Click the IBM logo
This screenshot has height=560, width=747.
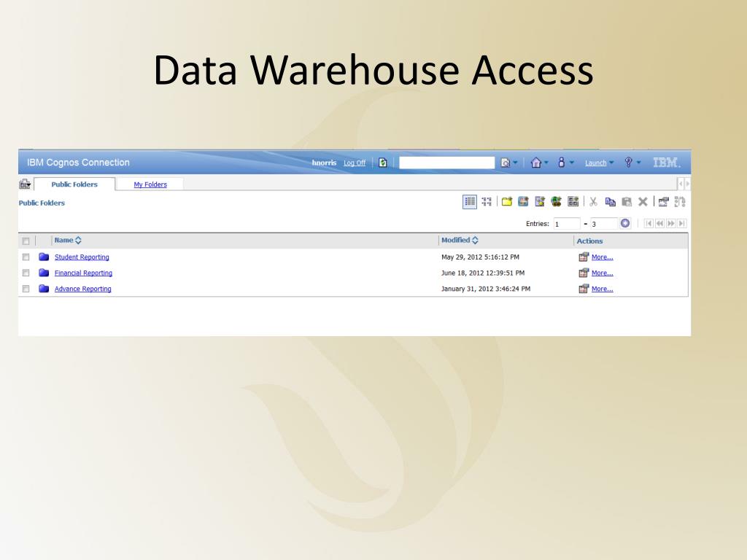pyautogui.click(x=666, y=163)
